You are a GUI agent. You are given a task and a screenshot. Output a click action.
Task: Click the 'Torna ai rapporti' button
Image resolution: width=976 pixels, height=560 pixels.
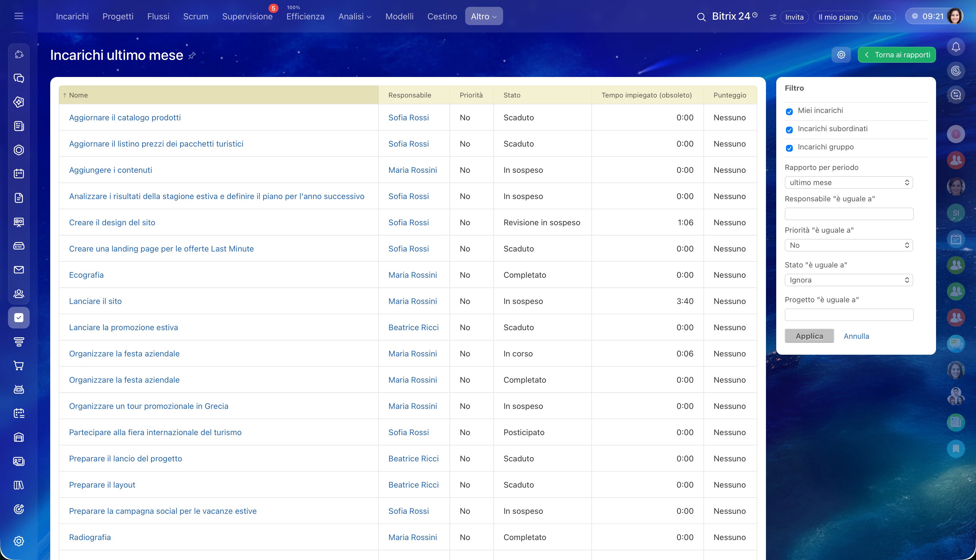tap(897, 55)
